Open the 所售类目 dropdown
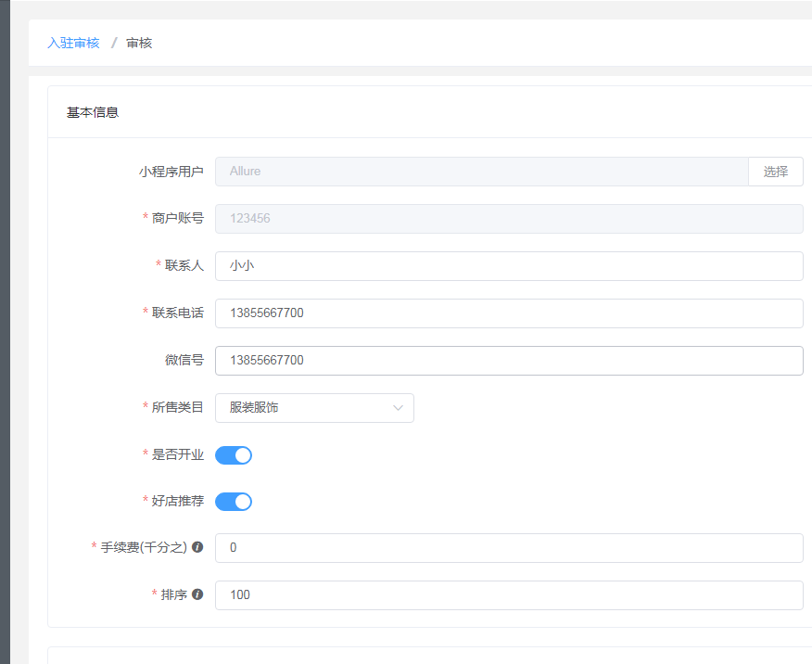This screenshot has width=812, height=664. [x=314, y=408]
